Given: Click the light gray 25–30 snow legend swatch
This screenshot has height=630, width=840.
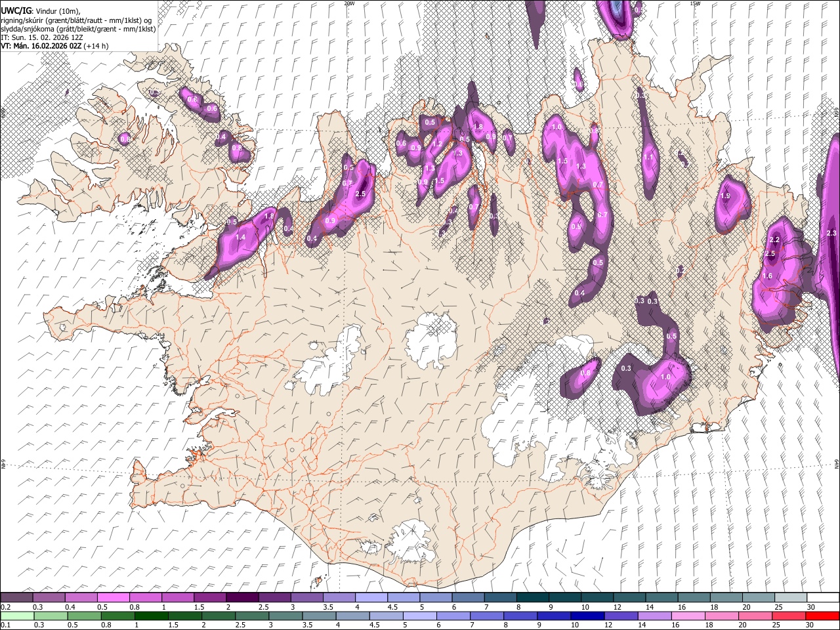Looking at the screenshot, I should point(790,597).
